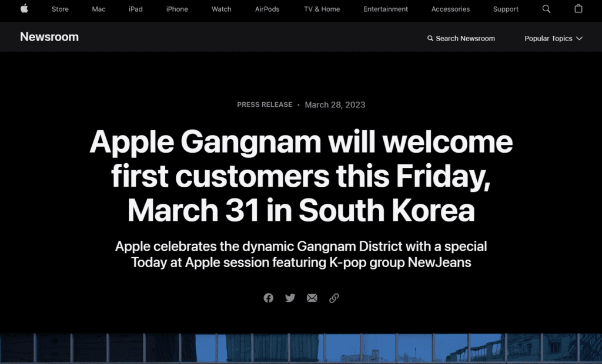
Task: Open the Store menu
Action: (x=61, y=9)
